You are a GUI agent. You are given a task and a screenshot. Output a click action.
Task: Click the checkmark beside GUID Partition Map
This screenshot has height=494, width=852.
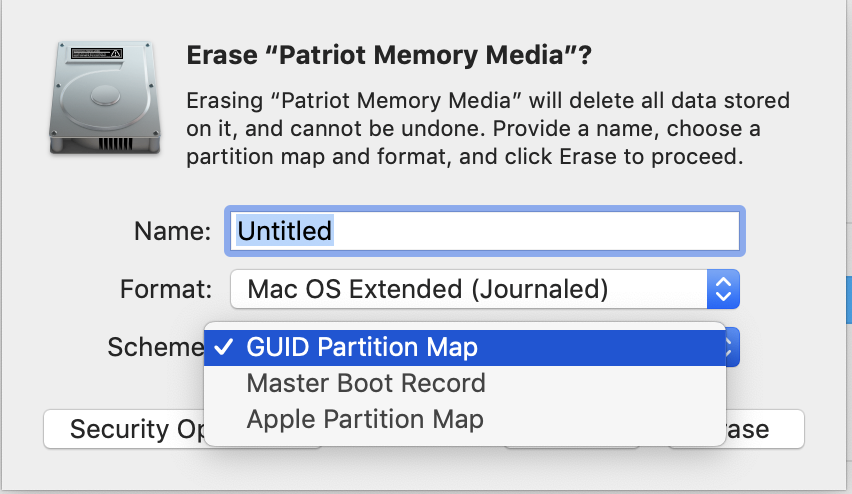pos(224,347)
